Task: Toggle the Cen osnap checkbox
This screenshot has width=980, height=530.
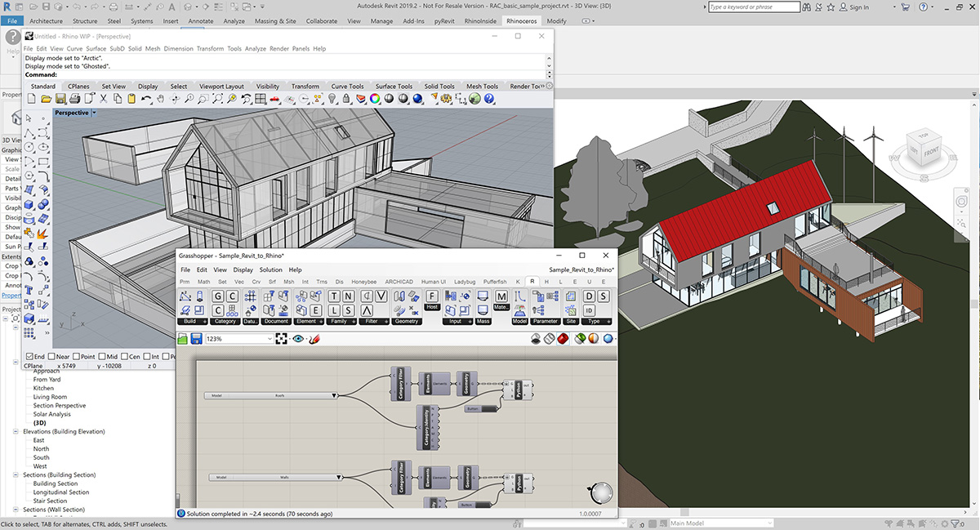Action: pos(124,357)
